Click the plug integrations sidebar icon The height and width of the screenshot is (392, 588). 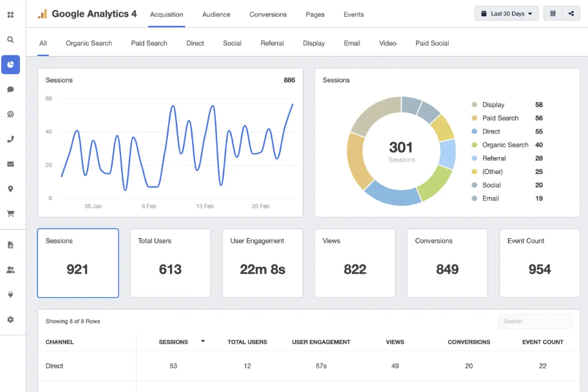[10, 295]
